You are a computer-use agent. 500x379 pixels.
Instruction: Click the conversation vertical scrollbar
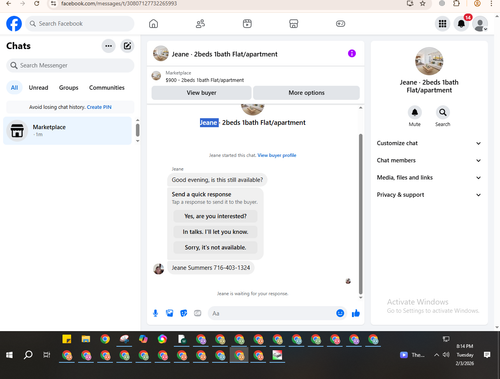click(360, 213)
